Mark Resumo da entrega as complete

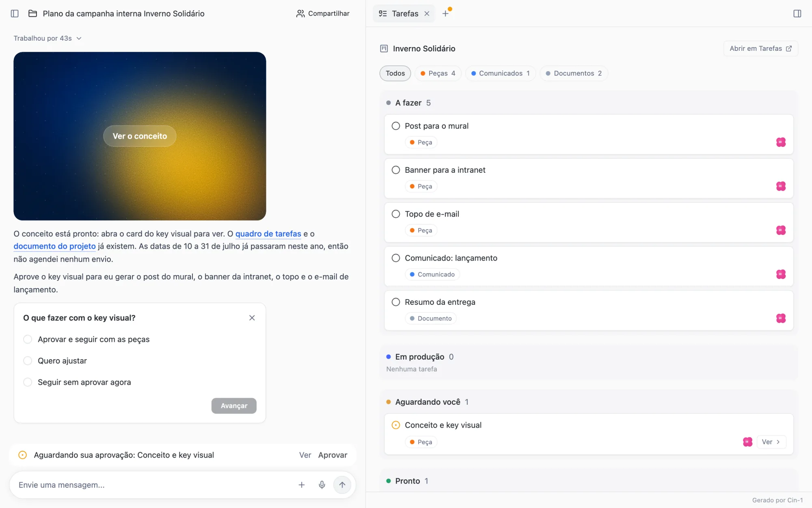coord(396,302)
